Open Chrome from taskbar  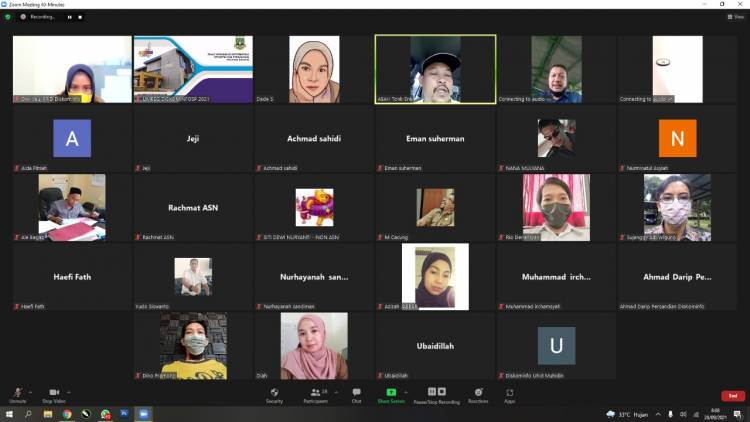click(67, 414)
